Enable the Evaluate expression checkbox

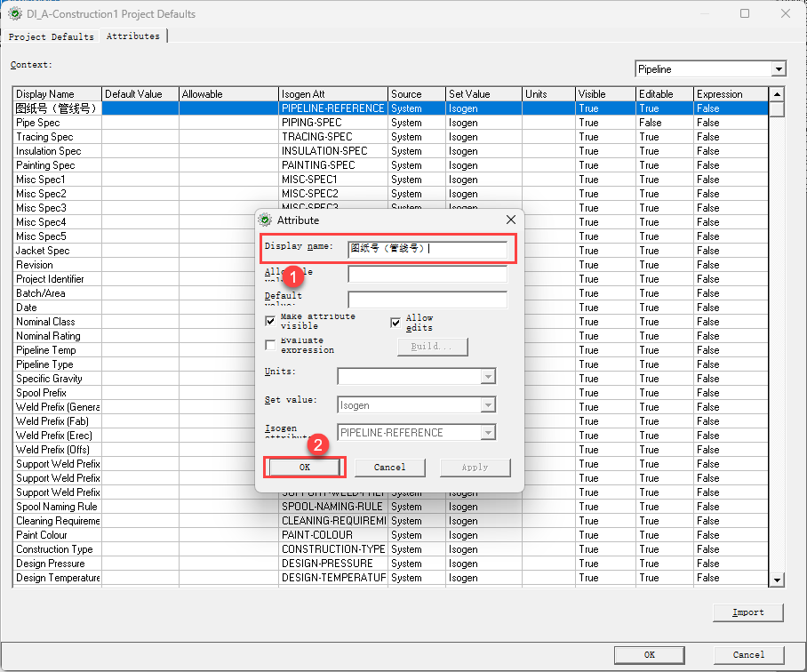(x=271, y=345)
